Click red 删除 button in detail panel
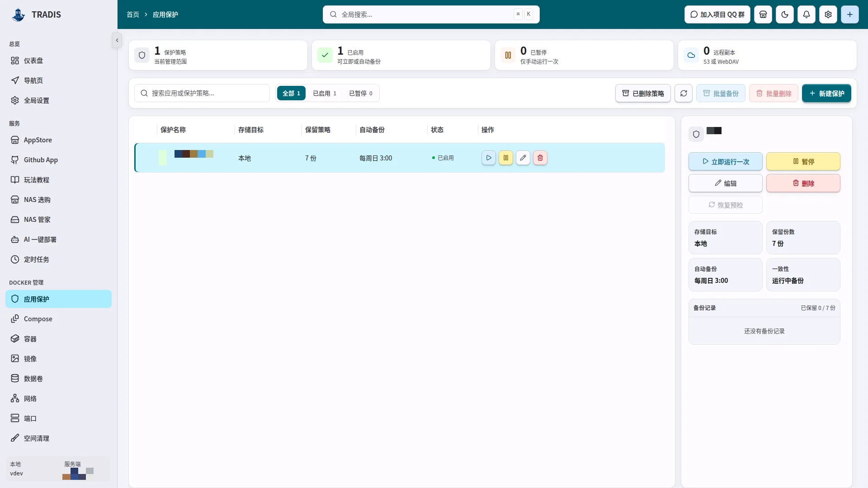Screen dimensions: 868x488 tap(803, 183)
